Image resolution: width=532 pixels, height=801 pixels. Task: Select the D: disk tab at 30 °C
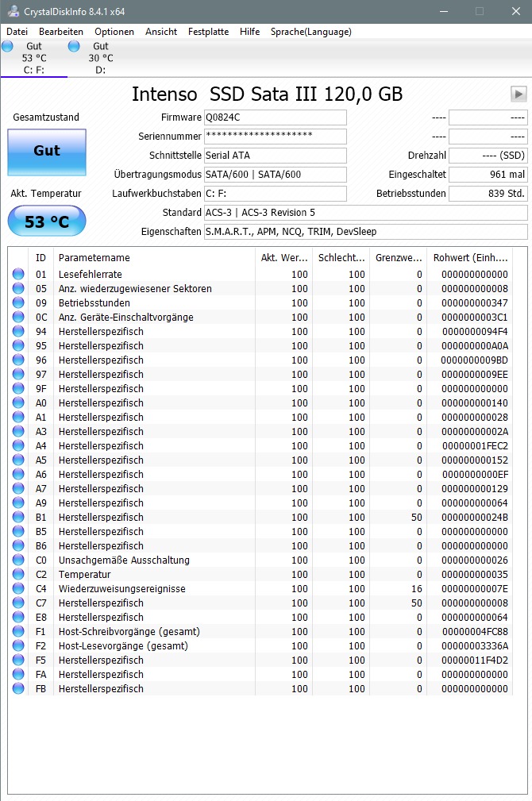[100, 58]
